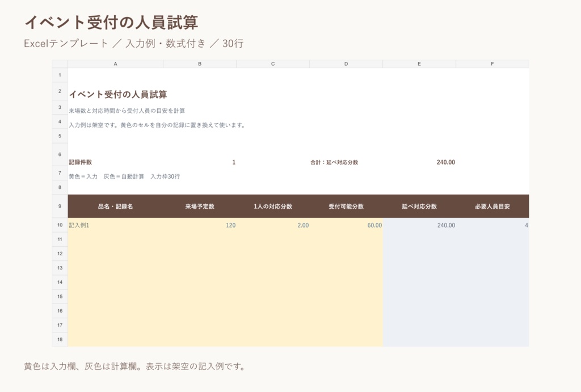Select column E header
The height and width of the screenshot is (392, 581).
[419, 64]
